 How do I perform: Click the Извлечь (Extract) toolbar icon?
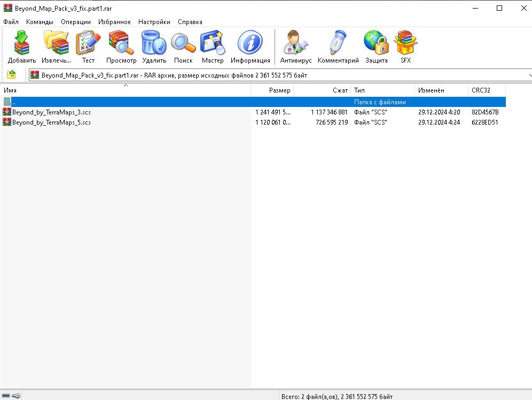[56, 47]
